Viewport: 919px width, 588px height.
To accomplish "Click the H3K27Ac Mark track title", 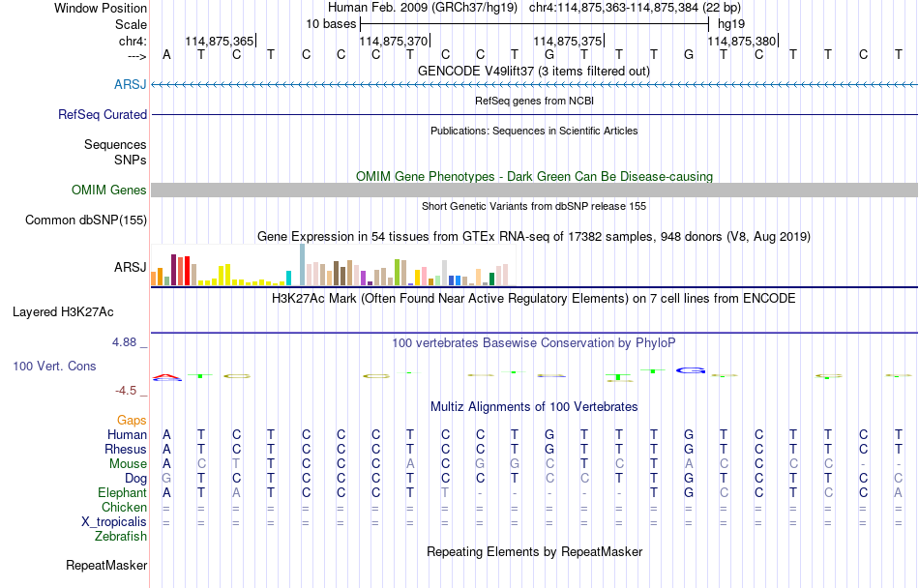I will click(x=533, y=298).
